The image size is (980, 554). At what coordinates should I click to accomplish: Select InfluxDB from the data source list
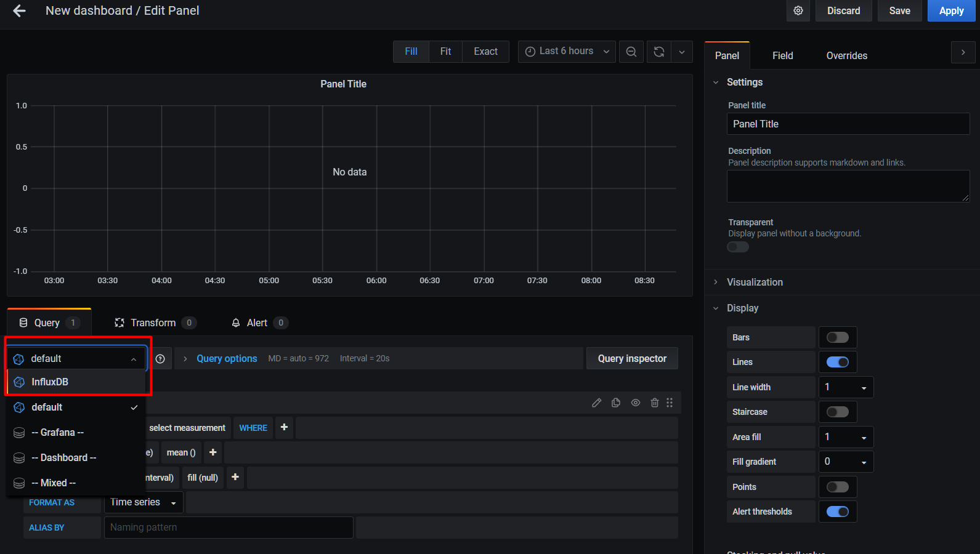pos(50,382)
